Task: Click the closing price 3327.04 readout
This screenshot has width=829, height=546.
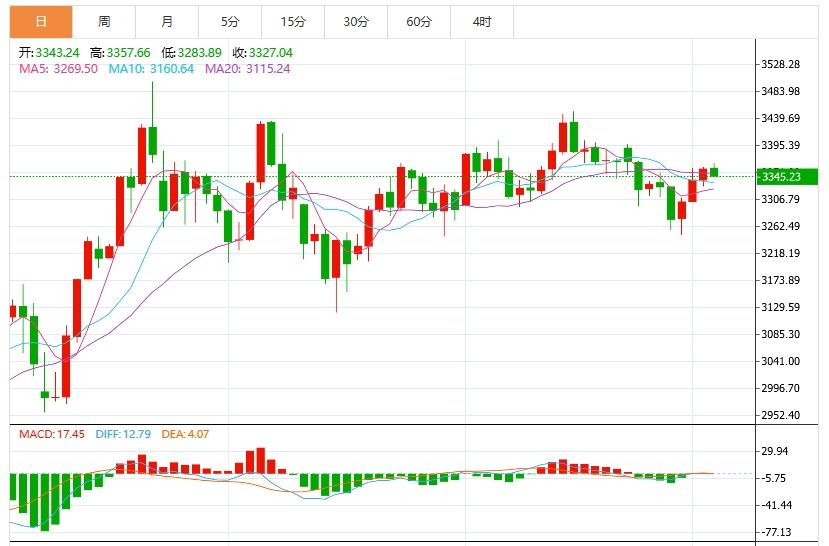Action: click(262, 52)
